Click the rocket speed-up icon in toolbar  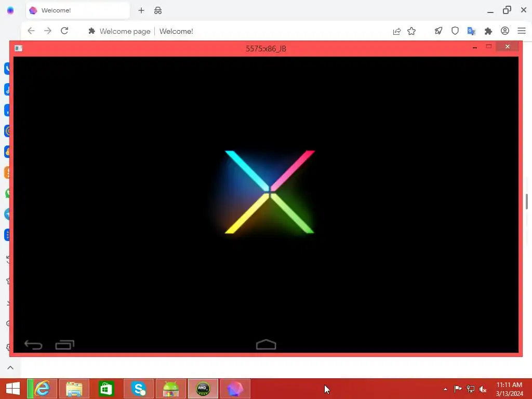[438, 31]
